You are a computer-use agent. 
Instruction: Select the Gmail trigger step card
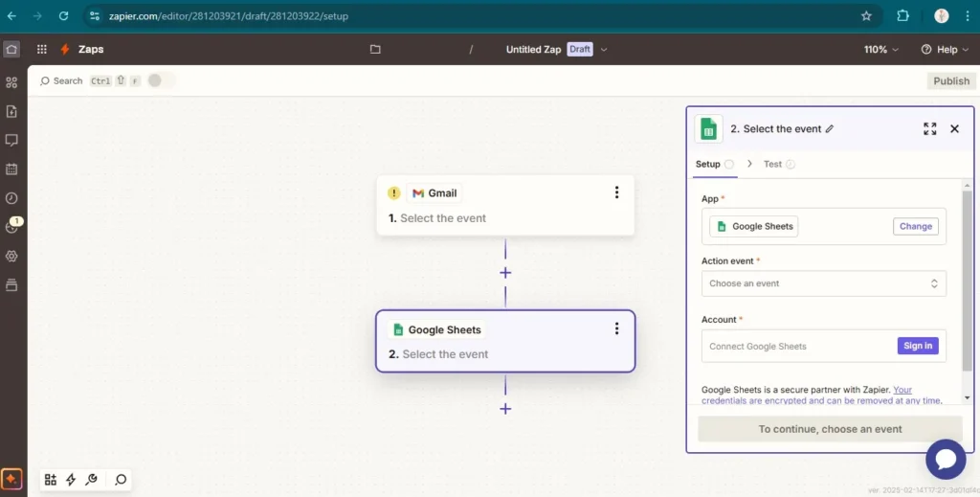click(505, 205)
